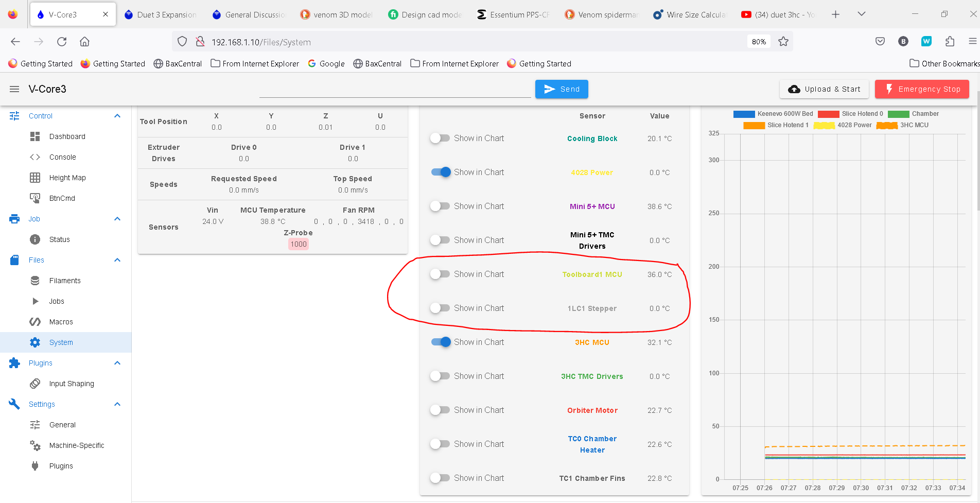
Task: Open the new tab plus button
Action: click(x=835, y=14)
